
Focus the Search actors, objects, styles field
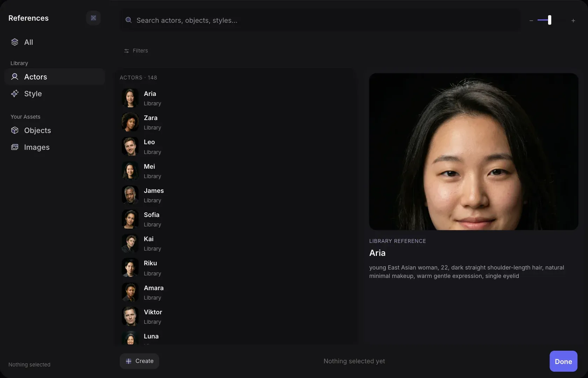click(320, 20)
